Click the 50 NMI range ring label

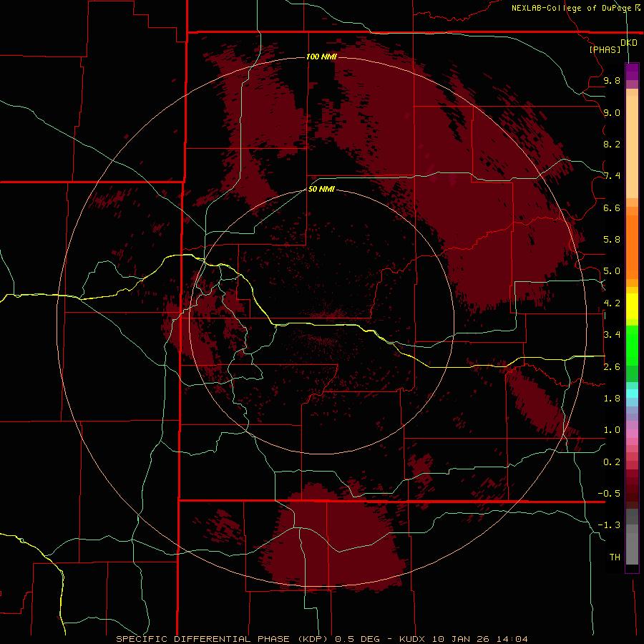(x=321, y=189)
